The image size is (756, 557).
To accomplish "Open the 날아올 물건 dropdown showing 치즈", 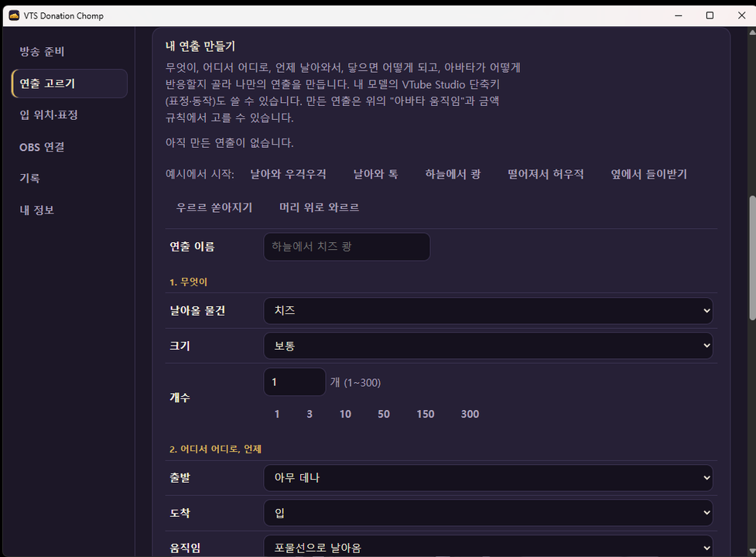I will coord(488,311).
